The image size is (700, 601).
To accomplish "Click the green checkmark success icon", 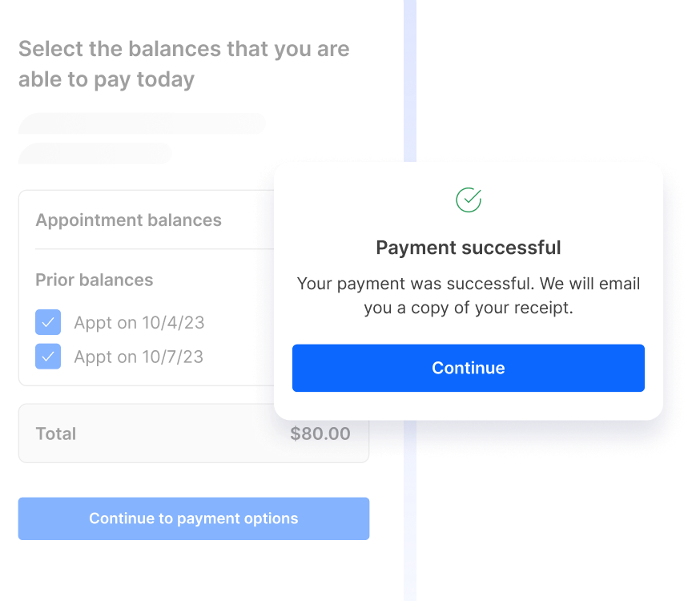I will (x=469, y=200).
